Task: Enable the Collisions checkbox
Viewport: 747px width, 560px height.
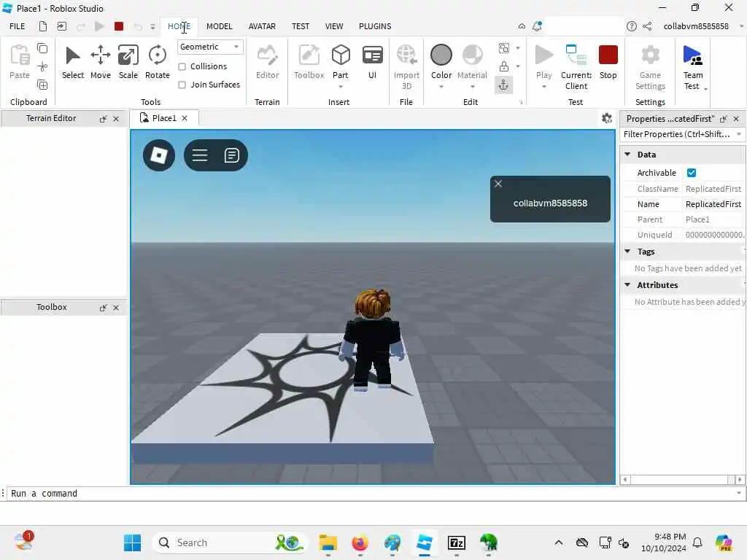Action: 182,66
